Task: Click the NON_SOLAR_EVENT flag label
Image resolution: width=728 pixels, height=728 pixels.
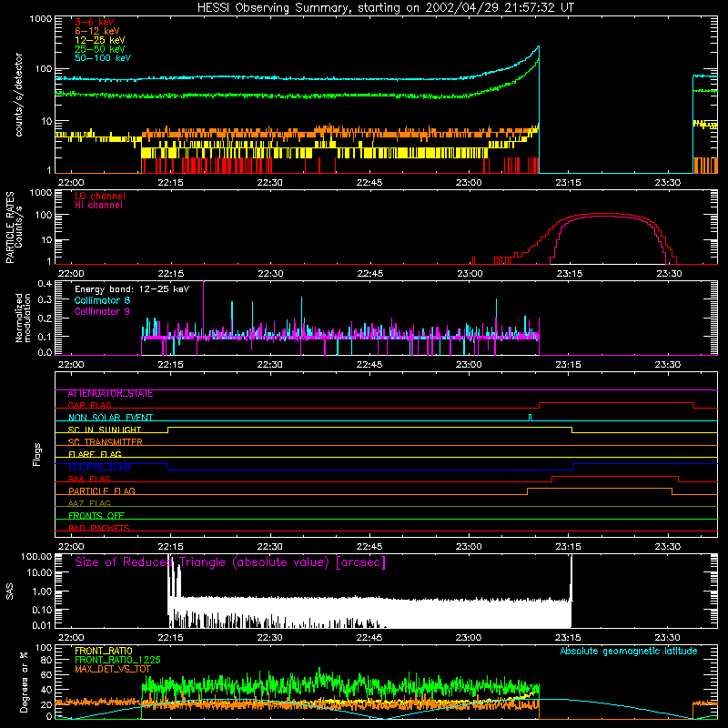Action: tap(110, 418)
